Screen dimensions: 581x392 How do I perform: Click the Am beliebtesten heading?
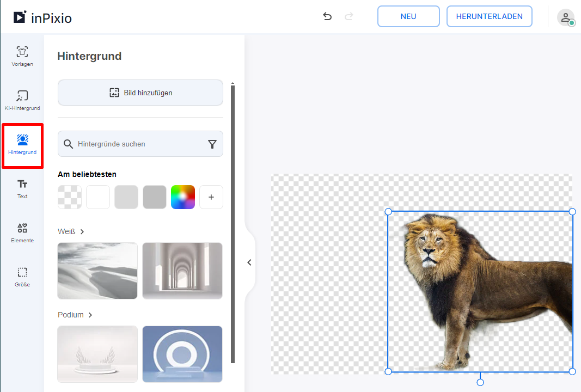point(87,174)
